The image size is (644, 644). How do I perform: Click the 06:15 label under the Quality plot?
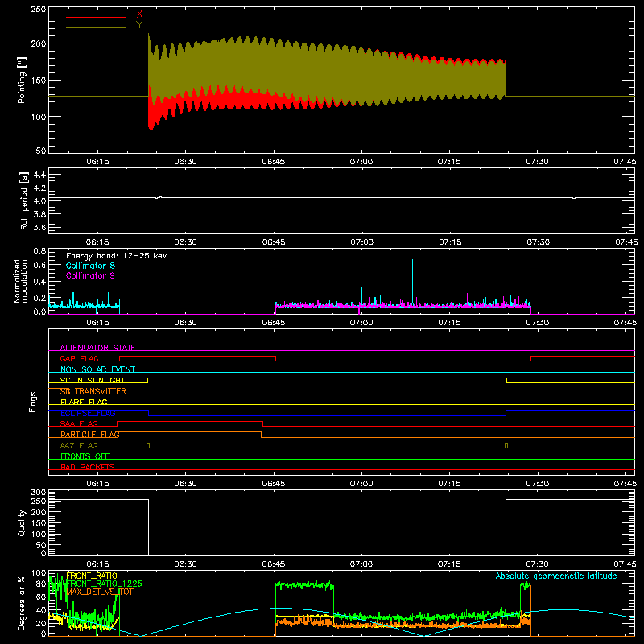point(97,564)
